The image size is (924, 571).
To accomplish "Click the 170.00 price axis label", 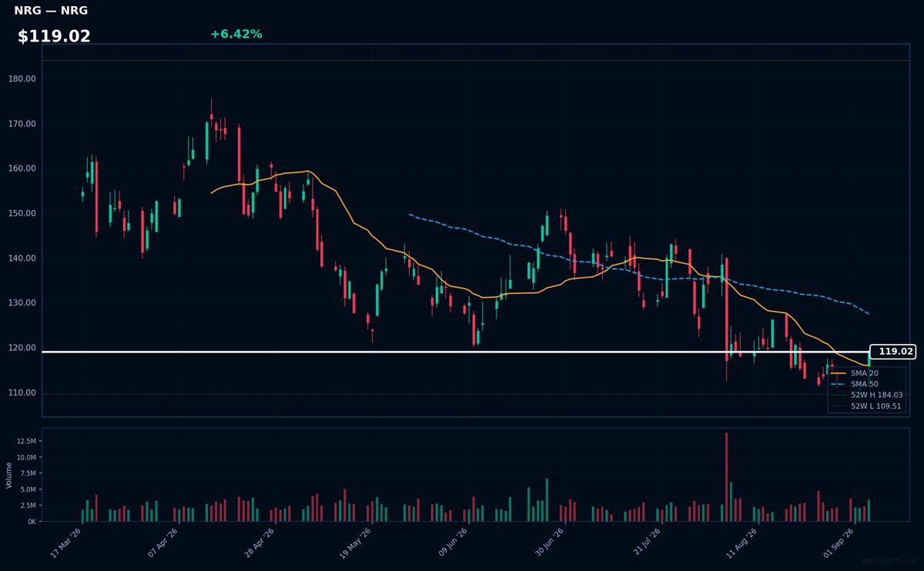I will coord(22,124).
